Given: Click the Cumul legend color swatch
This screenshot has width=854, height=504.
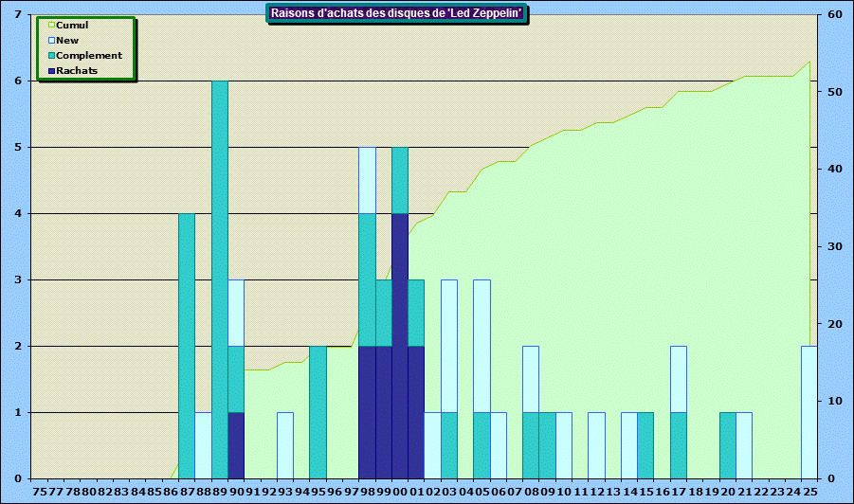Looking at the screenshot, I should (x=52, y=26).
